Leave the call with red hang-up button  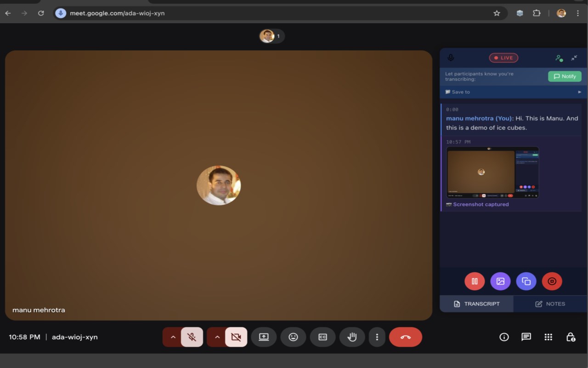tap(406, 337)
